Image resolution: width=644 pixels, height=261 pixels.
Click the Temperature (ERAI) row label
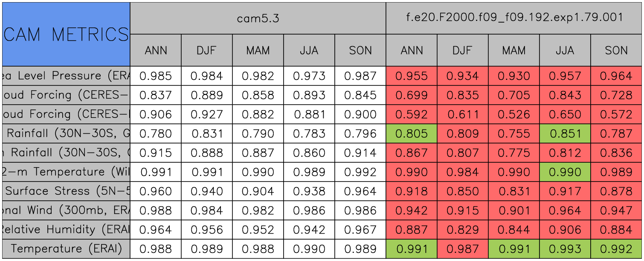(66, 249)
